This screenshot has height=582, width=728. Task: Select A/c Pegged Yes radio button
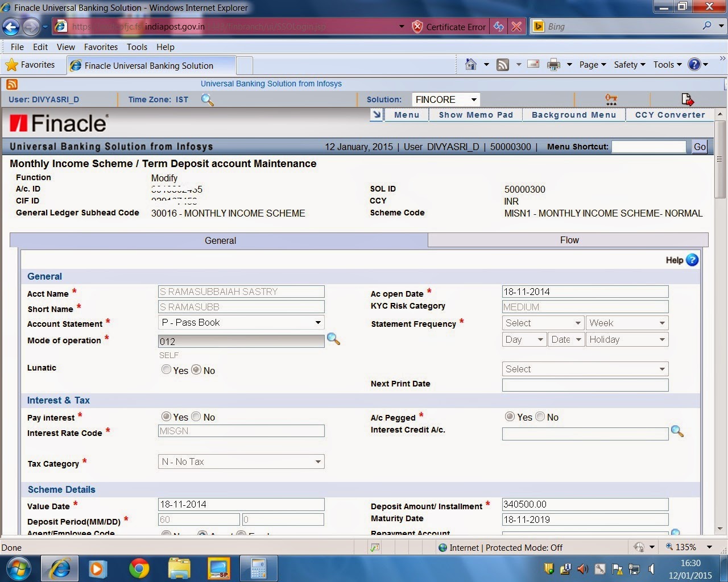pyautogui.click(x=510, y=417)
